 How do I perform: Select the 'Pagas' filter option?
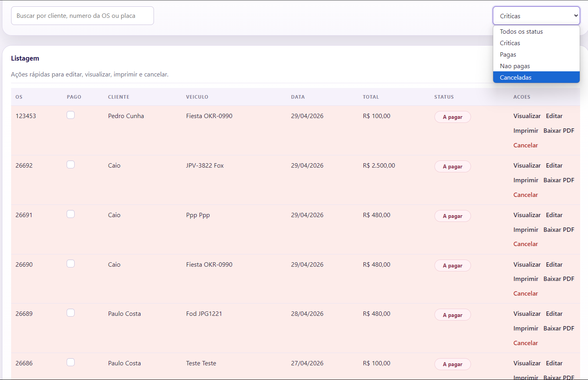[x=536, y=55]
